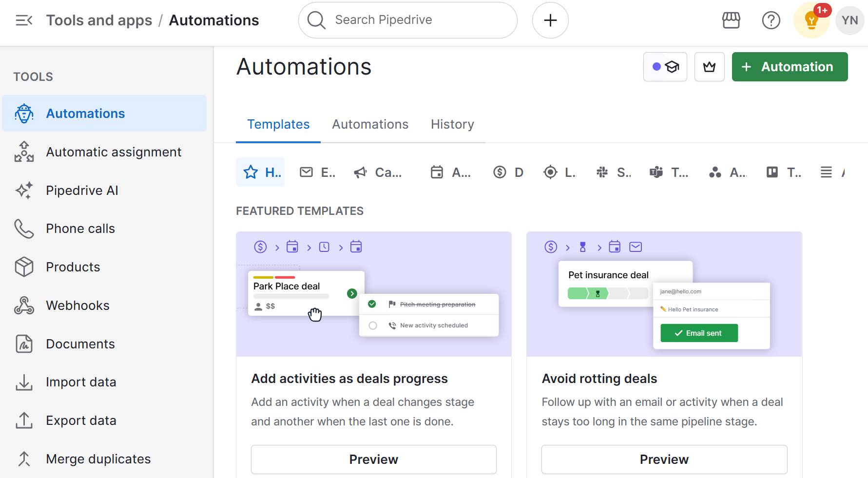Select the starred highlights template category
868x478 pixels.
(260, 172)
